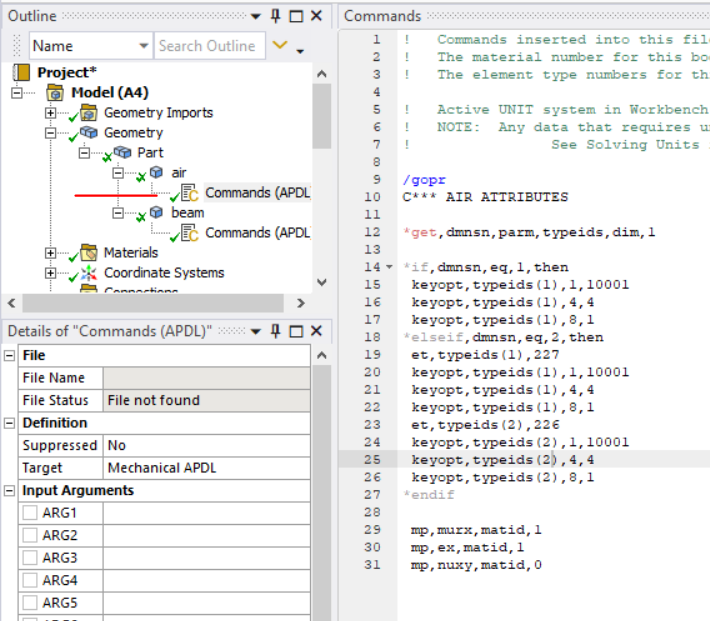Click in the Search Outline field
This screenshot has height=621, width=710.
click(x=210, y=46)
